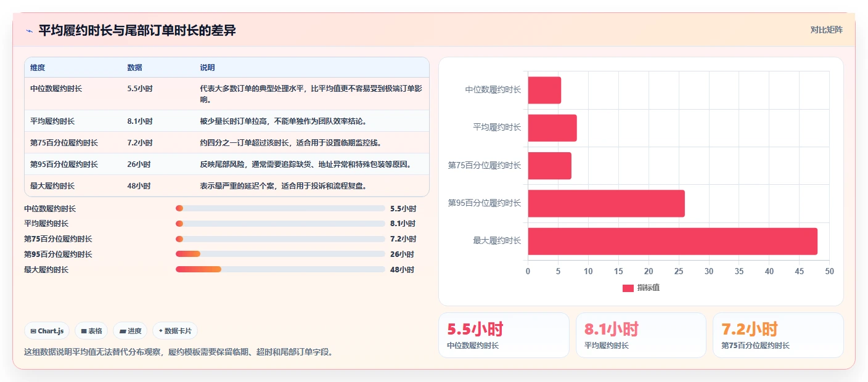
Task: Select the 进度 chip
Action: [130, 331]
